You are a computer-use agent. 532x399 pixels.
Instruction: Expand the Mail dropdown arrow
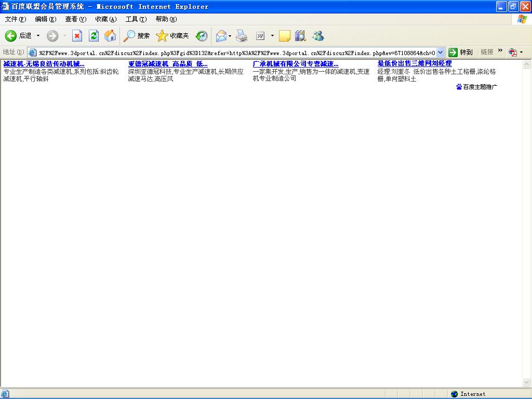click(230, 36)
